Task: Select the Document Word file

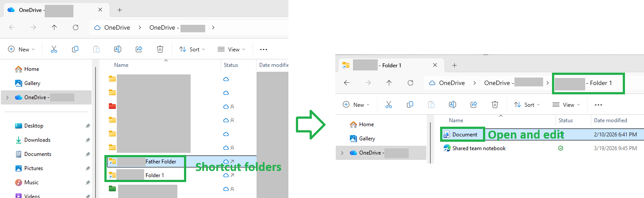Action: (x=464, y=135)
